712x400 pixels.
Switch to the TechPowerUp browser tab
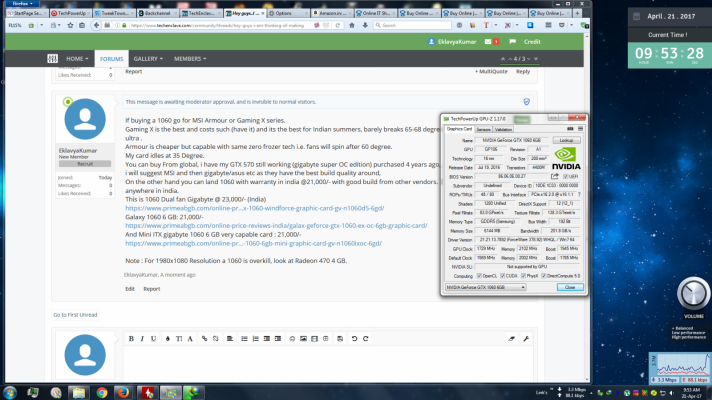(71, 13)
